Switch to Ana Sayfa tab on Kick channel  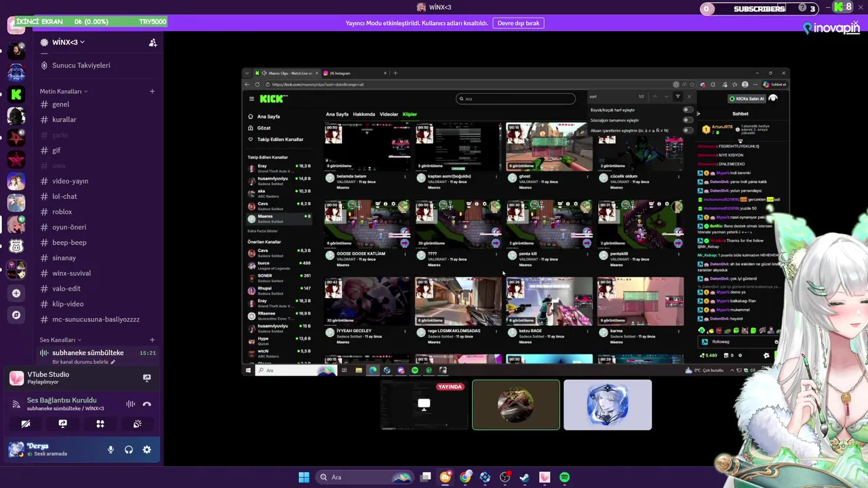(x=337, y=115)
